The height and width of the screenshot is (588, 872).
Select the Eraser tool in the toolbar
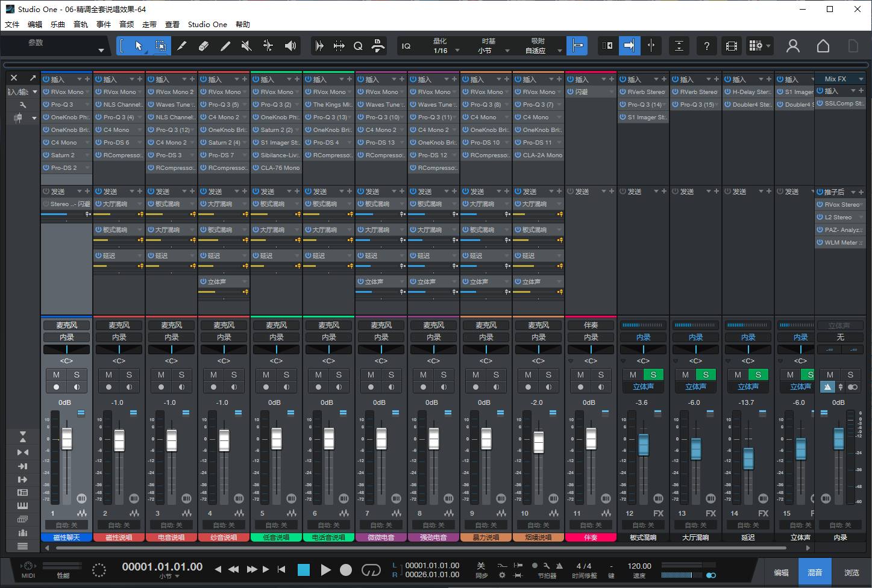click(x=204, y=46)
